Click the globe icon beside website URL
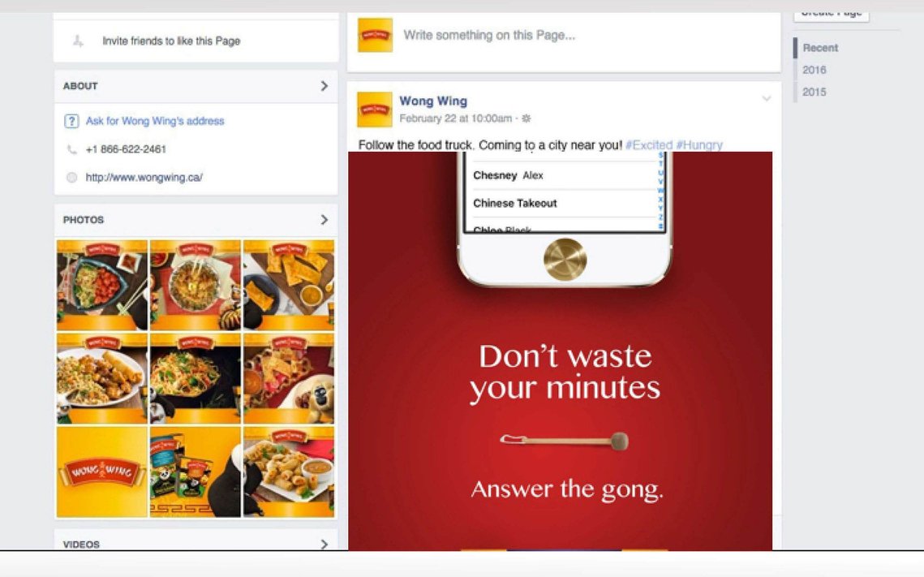This screenshot has width=924, height=577. 72,178
